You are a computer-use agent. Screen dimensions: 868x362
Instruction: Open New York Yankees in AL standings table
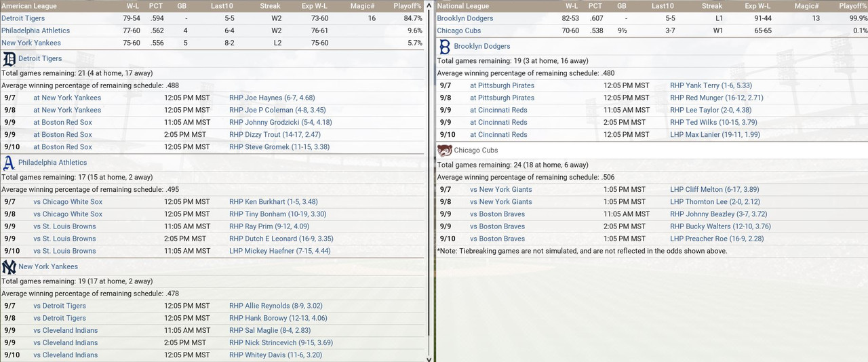(x=31, y=43)
